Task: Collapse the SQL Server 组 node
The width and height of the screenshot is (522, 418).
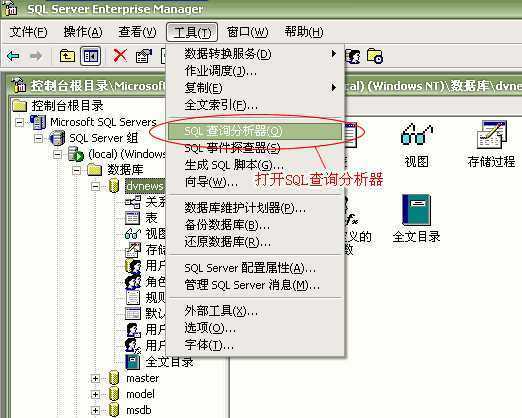Action: click(x=39, y=138)
